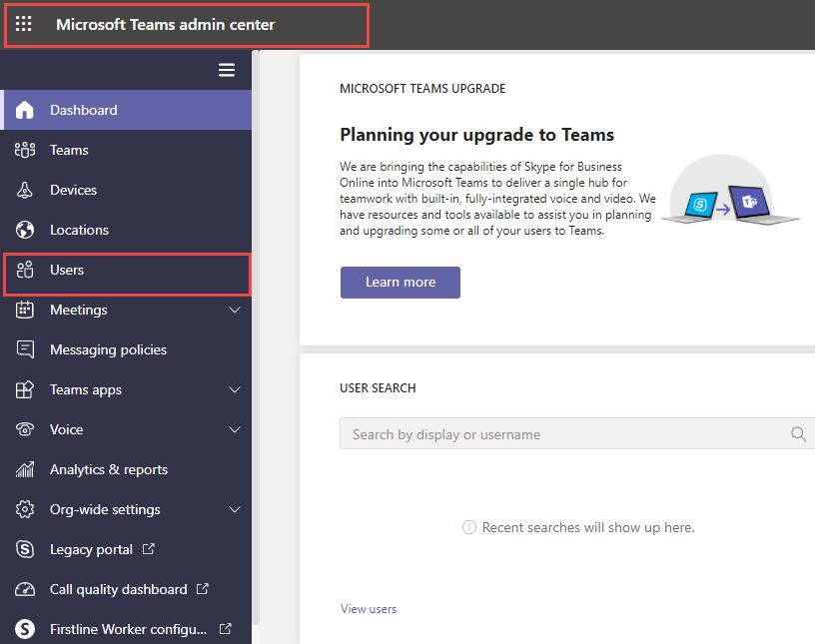Click the 'USER SEARCH' heading

coord(378,388)
